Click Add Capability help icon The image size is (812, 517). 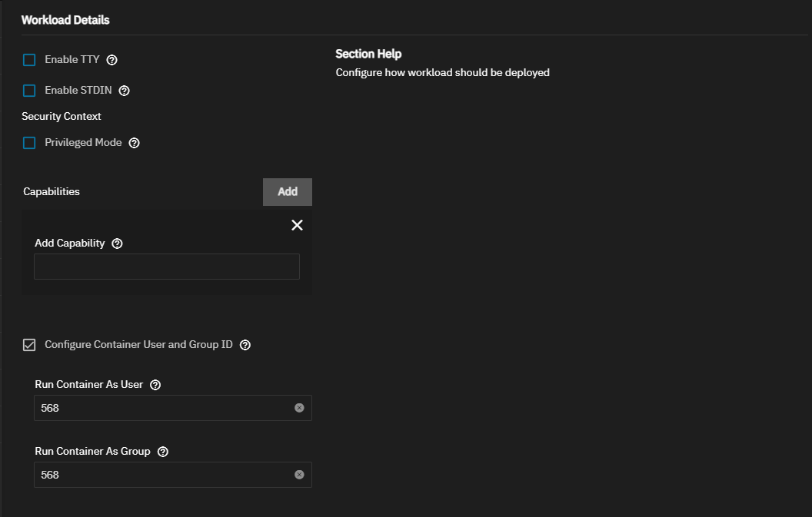(118, 244)
